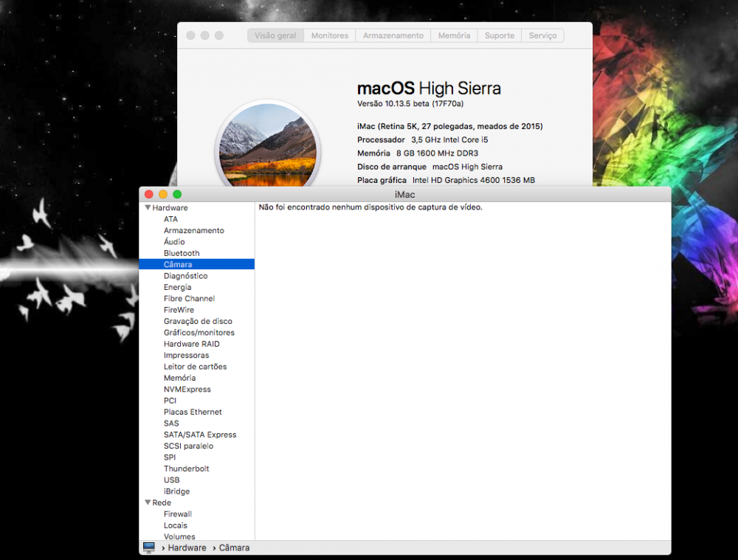This screenshot has height=560, width=738.
Task: Collapse the Rede tree section
Action: [x=148, y=502]
